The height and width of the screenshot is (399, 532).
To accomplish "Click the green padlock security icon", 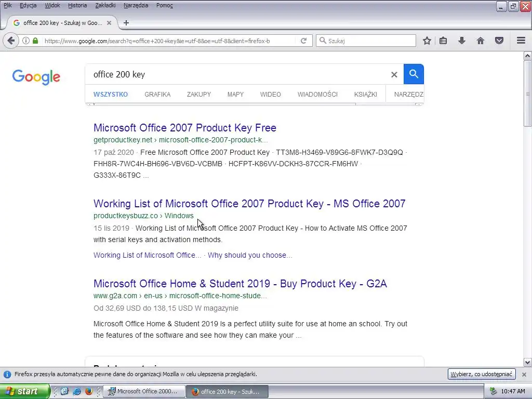I will pyautogui.click(x=35, y=41).
